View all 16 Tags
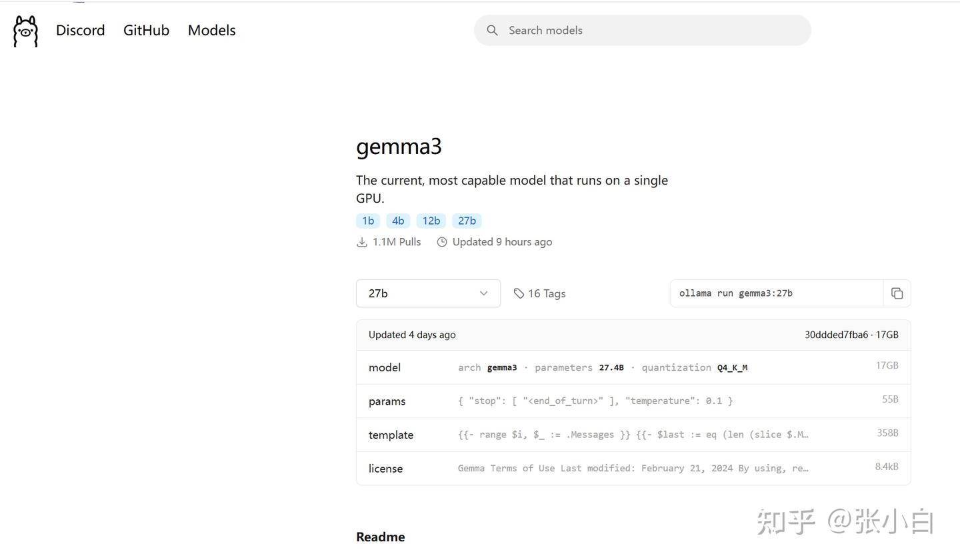This screenshot has height=560, width=960. [547, 293]
